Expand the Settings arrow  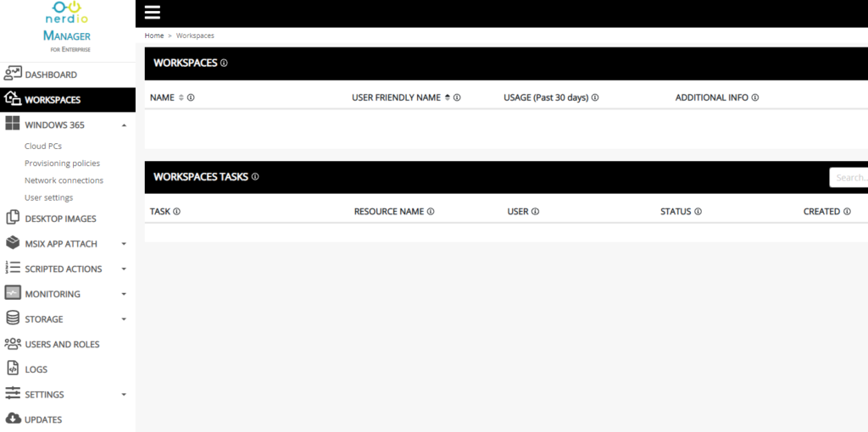(x=124, y=395)
